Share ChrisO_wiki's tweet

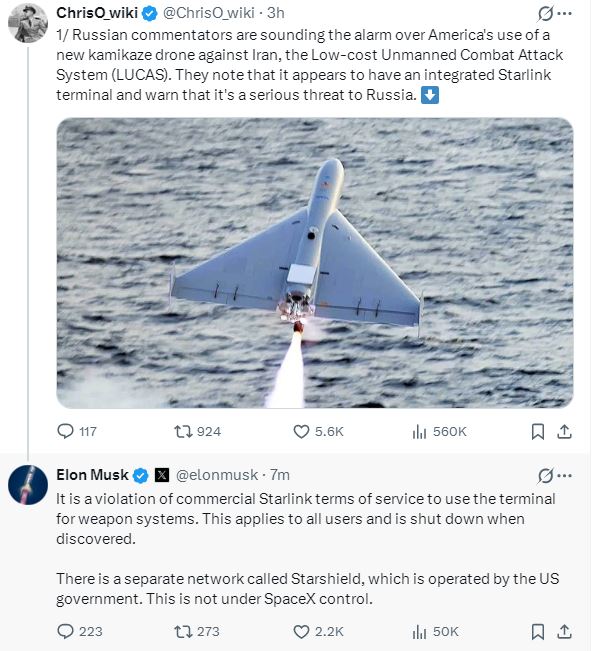(x=564, y=431)
